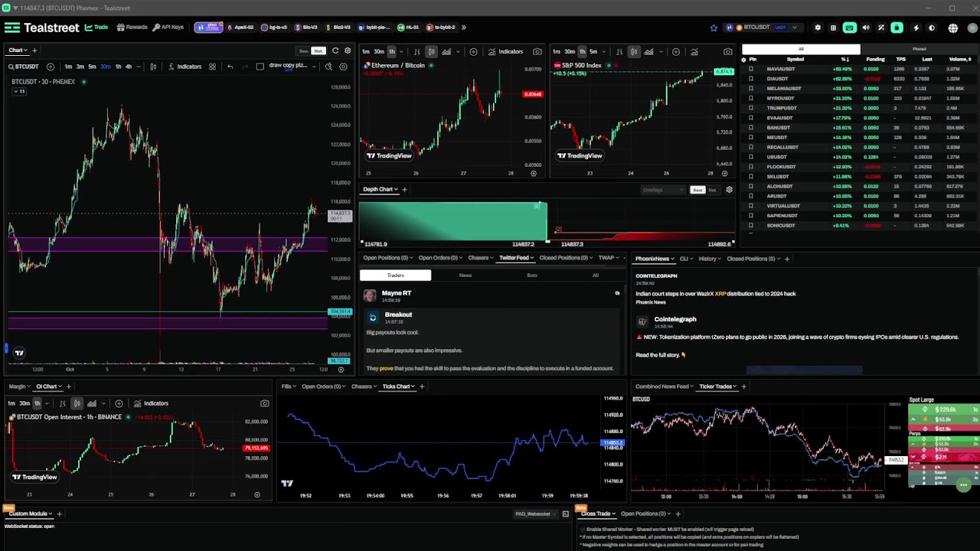Pin the MAVIAUSDT row
Image resolution: width=980 pixels, height=551 pixels.
point(750,69)
